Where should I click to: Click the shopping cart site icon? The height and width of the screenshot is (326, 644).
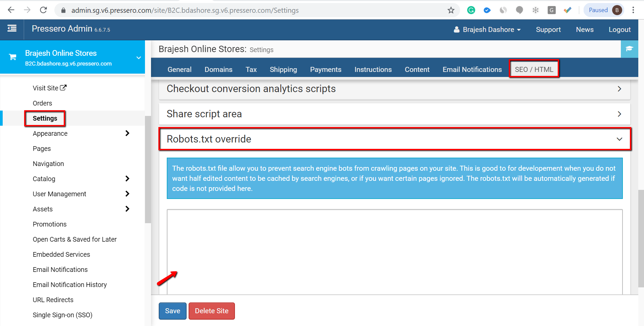pos(13,57)
